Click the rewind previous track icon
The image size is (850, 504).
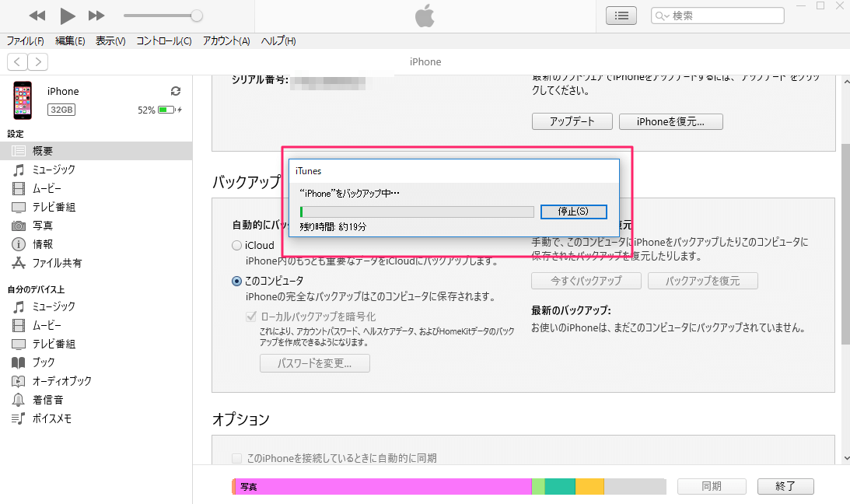pos(38,16)
